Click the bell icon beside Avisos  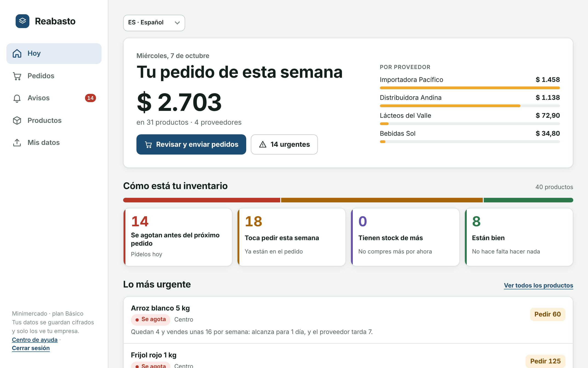[17, 98]
